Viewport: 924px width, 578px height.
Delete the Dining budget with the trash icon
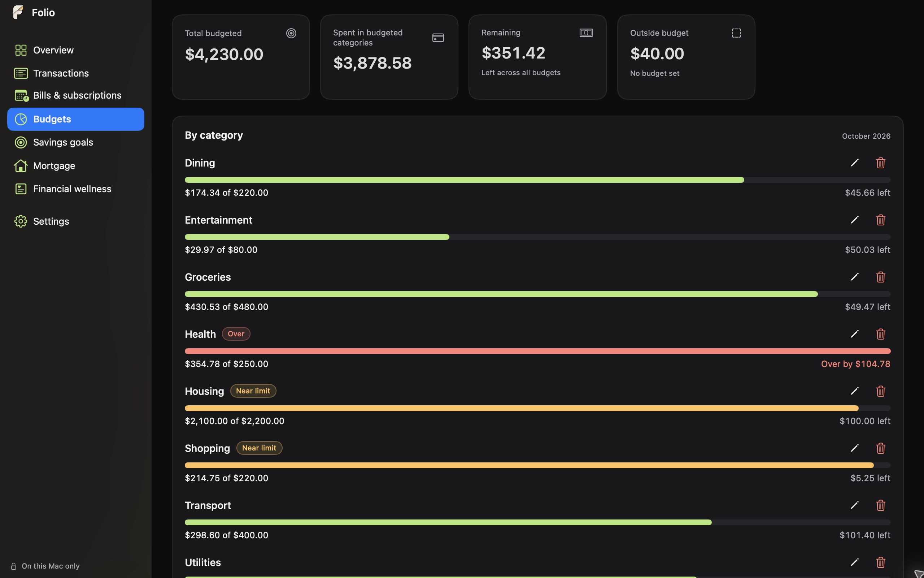(880, 163)
